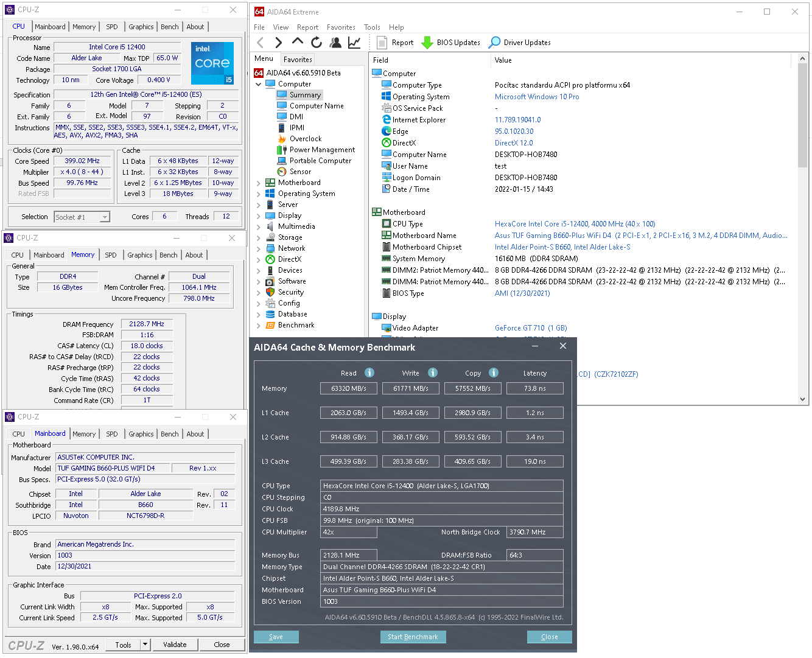Click the Write info icon in benchmark
The width and height of the screenshot is (812, 658).
tap(433, 373)
